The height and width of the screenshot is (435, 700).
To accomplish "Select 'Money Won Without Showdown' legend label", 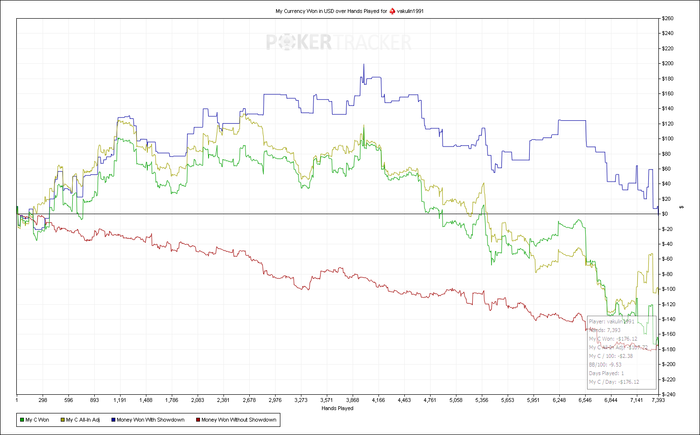I will click(x=238, y=420).
